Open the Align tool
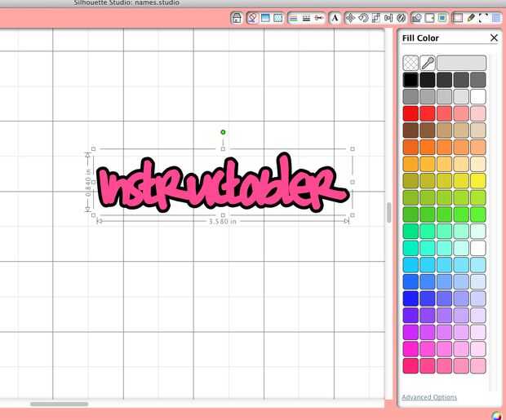The height and width of the screenshot is (420, 506). [x=388, y=18]
